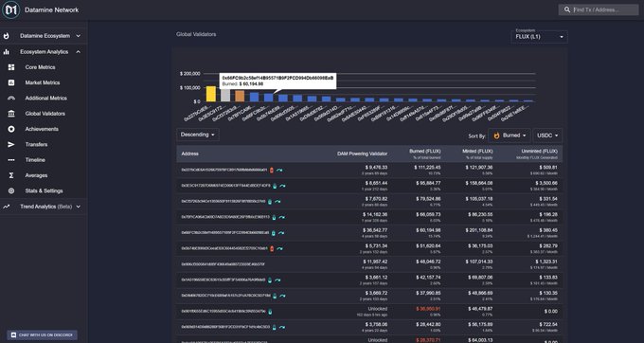This screenshot has width=644, height=343.
Task: Click the red lock icon in the $ 5,731.34 row
Action: pyautogui.click(x=272, y=248)
